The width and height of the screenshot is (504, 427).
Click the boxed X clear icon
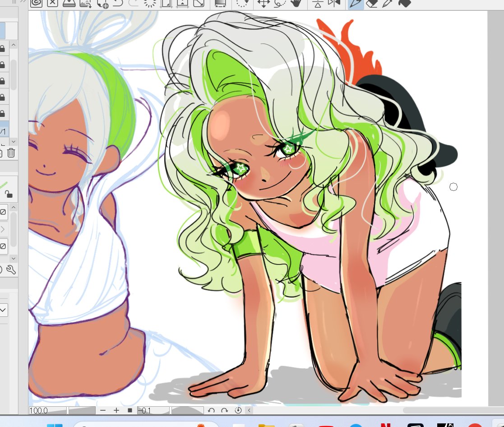point(52,3)
